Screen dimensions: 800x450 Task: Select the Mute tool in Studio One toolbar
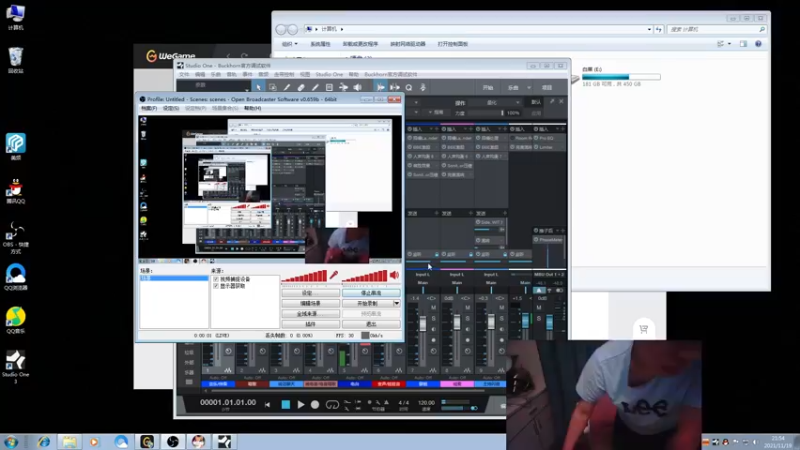(329, 87)
